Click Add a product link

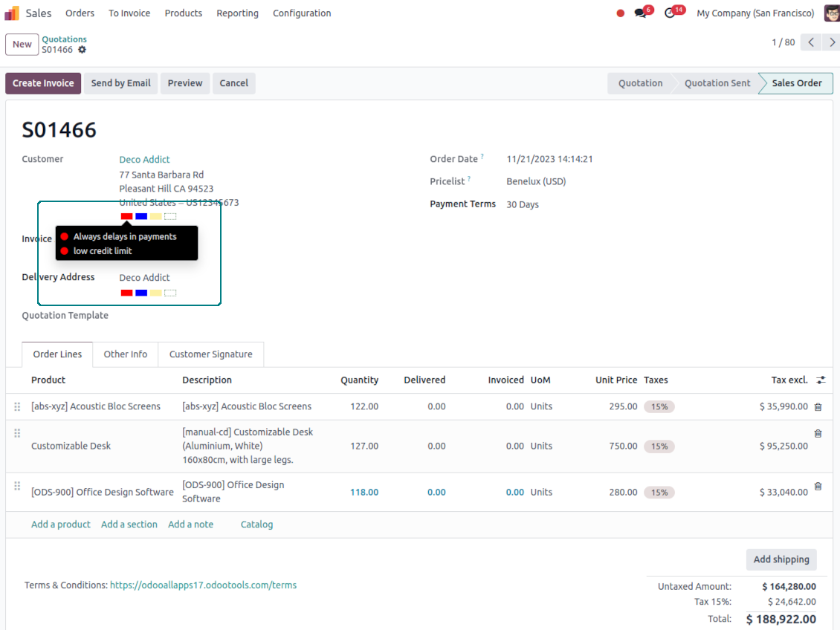click(x=60, y=525)
